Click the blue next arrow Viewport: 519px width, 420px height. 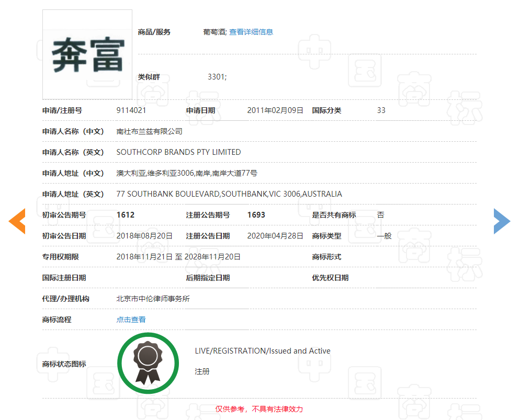coord(502,221)
